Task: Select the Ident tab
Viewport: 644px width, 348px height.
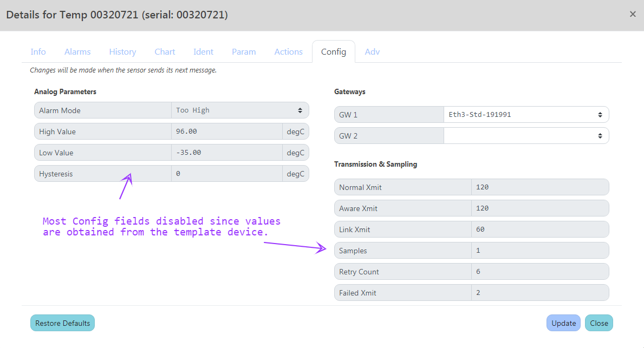Action: click(x=203, y=51)
